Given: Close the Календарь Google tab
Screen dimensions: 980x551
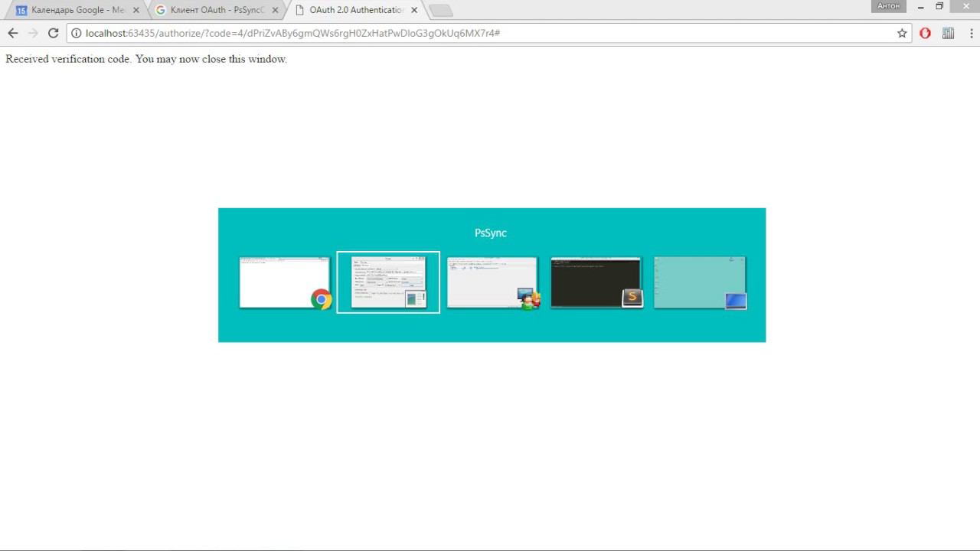Looking at the screenshot, I should click(136, 11).
